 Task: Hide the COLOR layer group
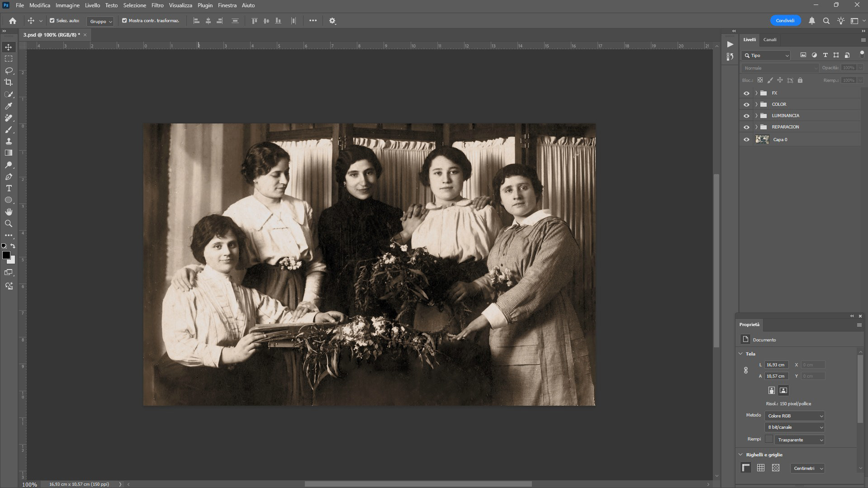[x=746, y=104]
